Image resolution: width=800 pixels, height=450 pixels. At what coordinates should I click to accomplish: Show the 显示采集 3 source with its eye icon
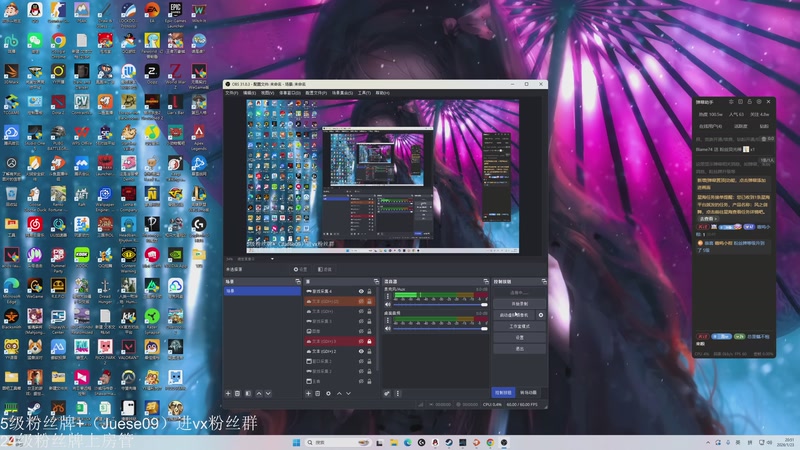(361, 321)
